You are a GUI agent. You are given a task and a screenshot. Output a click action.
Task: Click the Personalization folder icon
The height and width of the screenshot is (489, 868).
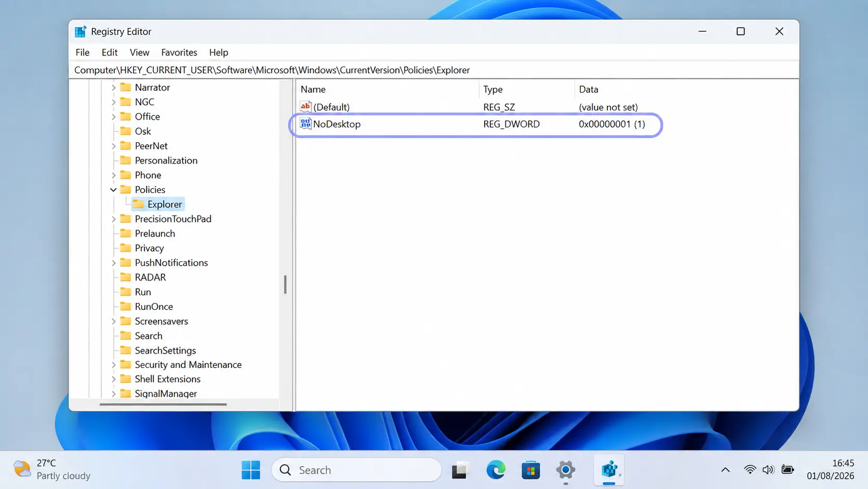click(126, 160)
